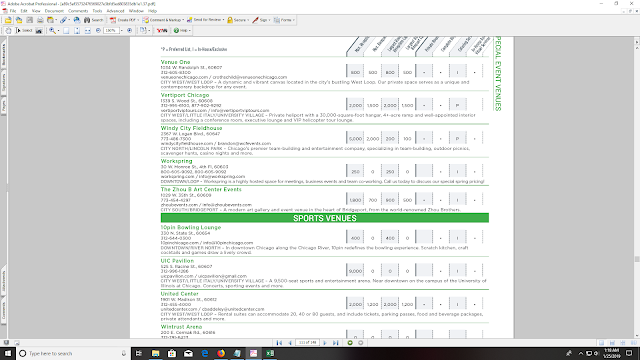Click the Fit Page icon
Viewport: 640px width, 360px height.
coord(77,31)
